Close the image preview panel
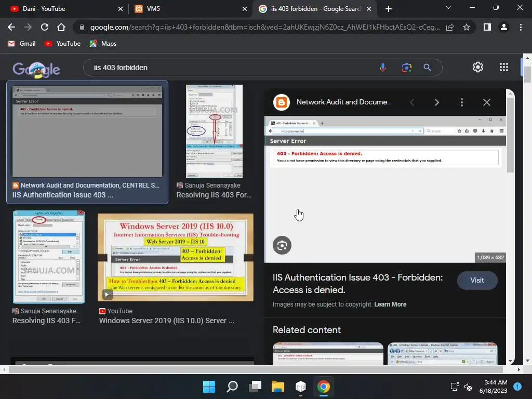 coord(486,102)
